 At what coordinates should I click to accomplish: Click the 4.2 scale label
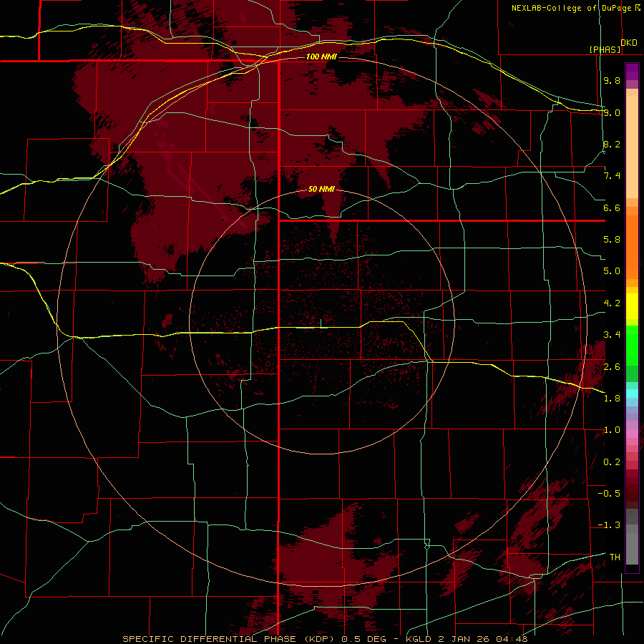click(612, 303)
